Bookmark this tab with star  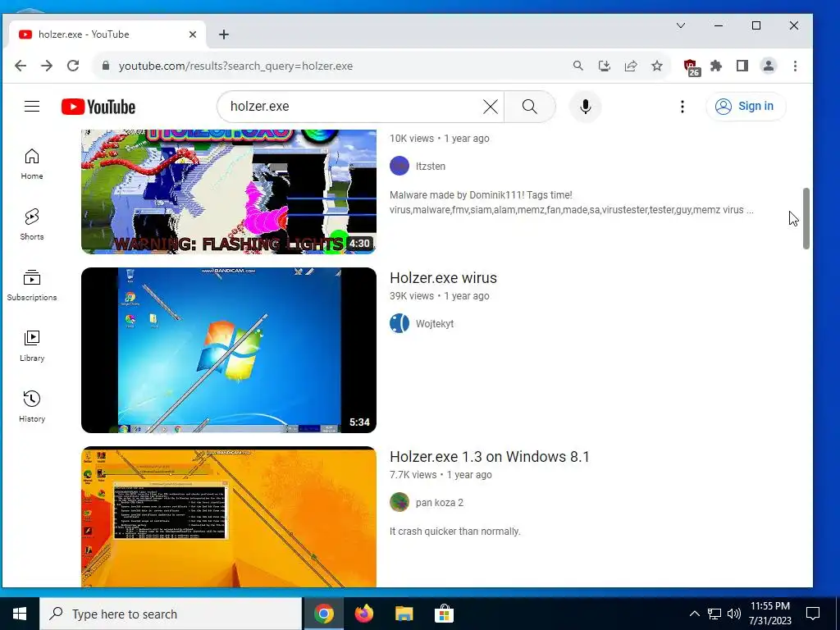pyautogui.click(x=657, y=66)
